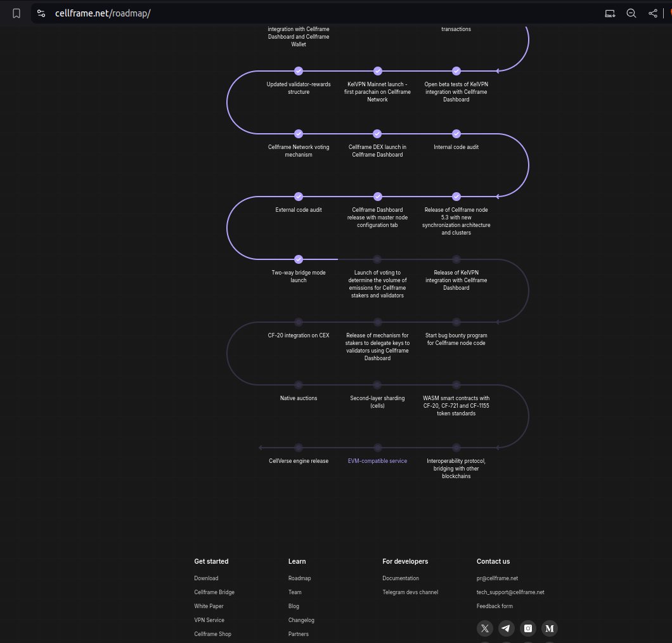Image resolution: width=672 pixels, height=643 pixels.
Task: Click the pr@cellframe.net email link
Action: (497, 578)
